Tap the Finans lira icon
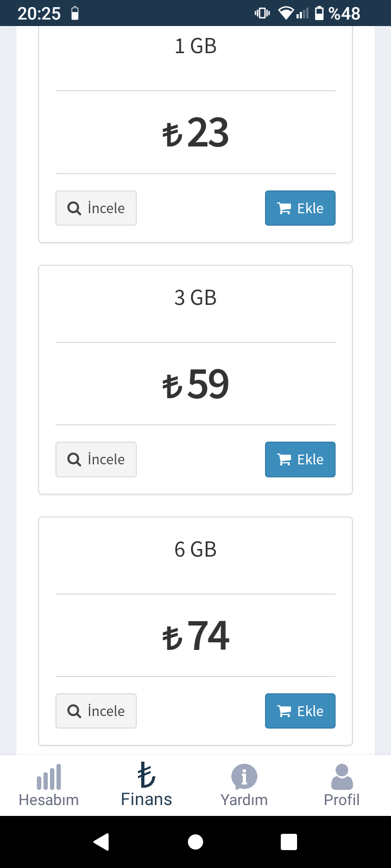The height and width of the screenshot is (868, 391). pyautogui.click(x=147, y=775)
